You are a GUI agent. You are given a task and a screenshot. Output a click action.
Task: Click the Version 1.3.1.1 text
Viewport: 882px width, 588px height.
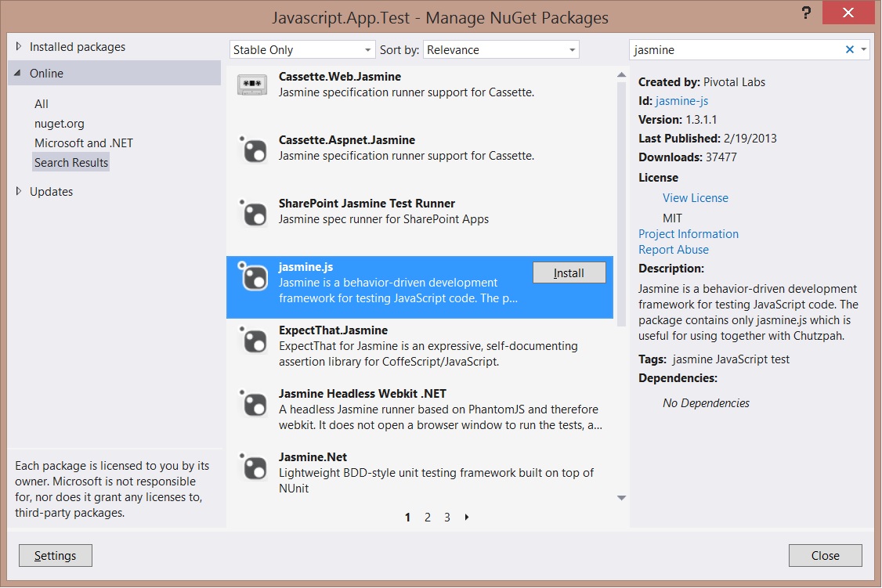click(678, 120)
